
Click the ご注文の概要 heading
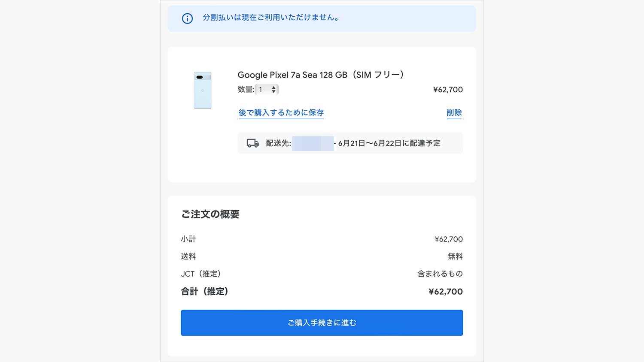click(x=210, y=214)
